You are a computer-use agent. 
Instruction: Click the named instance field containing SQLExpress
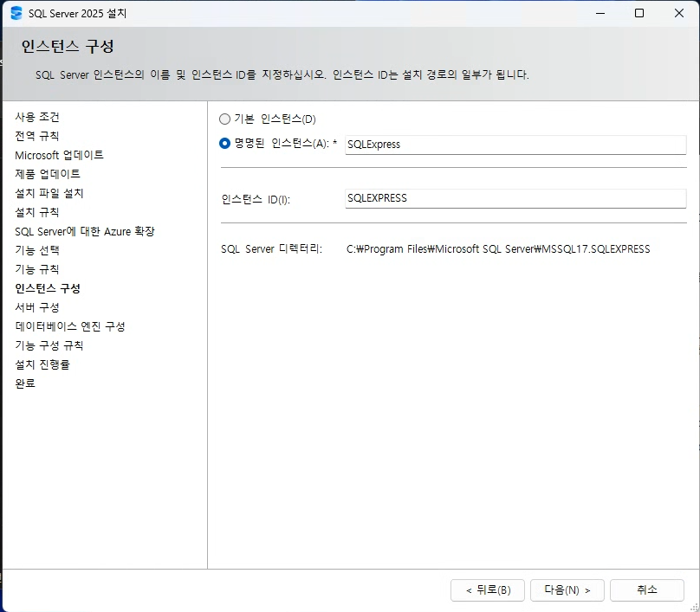tap(515, 145)
